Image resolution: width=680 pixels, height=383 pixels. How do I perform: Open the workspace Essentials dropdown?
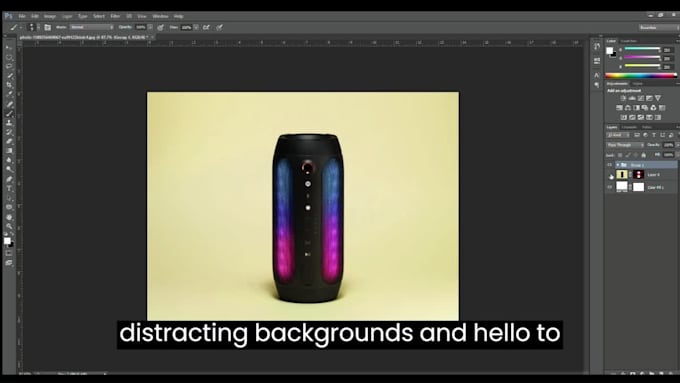[658, 27]
